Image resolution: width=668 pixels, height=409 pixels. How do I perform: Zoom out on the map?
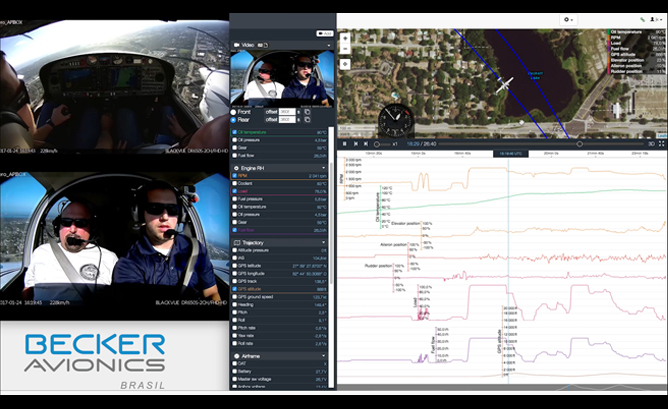pos(345,48)
